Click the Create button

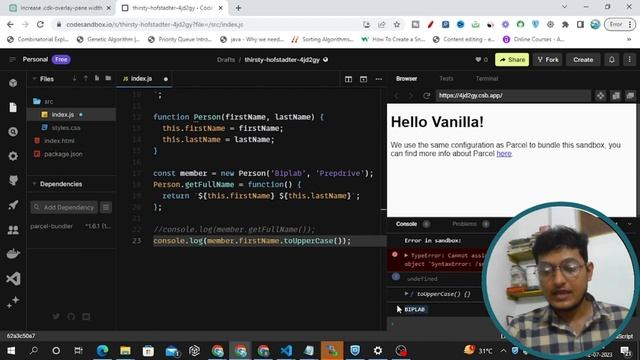(583, 60)
